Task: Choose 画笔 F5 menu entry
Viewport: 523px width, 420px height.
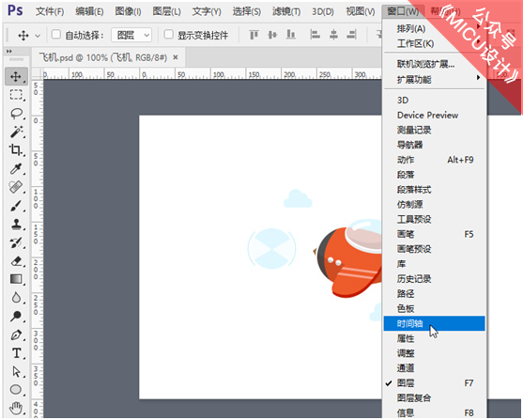Action: 434,234
